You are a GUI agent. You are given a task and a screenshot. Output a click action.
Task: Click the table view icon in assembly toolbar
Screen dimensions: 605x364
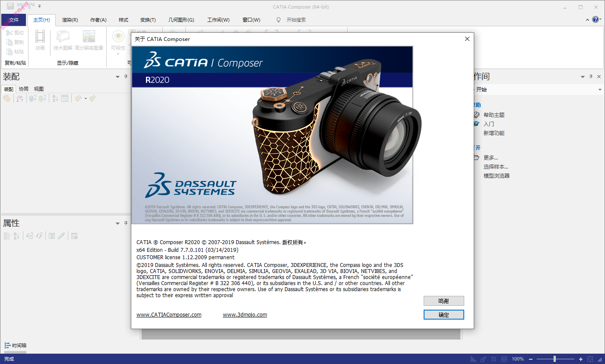pos(65,98)
